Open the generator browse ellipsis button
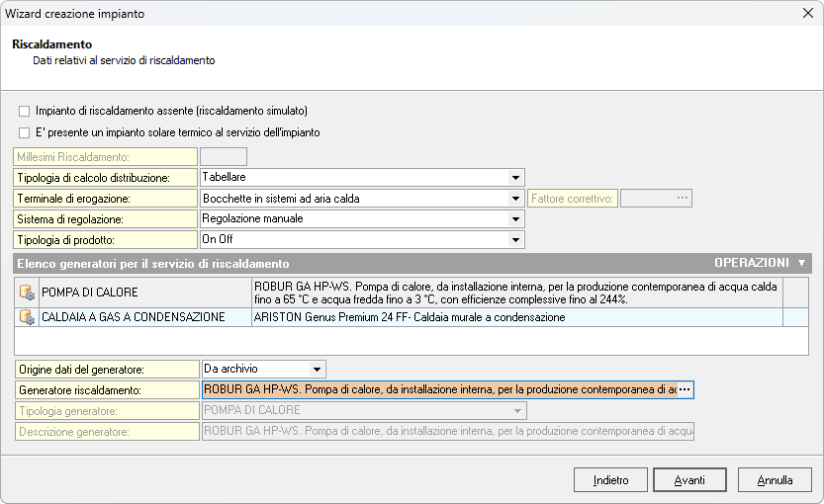824x504 pixels. 685,390
